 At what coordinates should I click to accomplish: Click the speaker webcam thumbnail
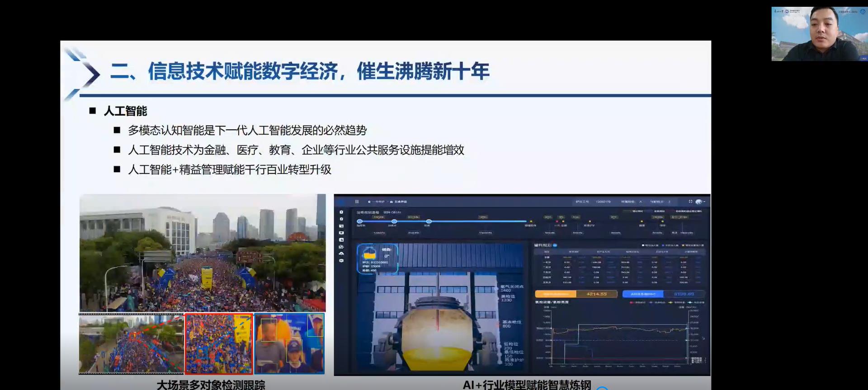pos(819,34)
